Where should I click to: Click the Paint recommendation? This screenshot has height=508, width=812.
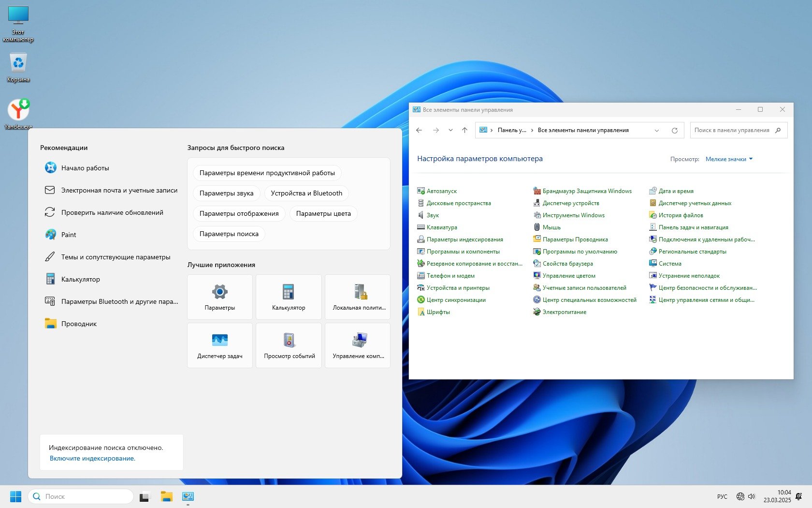pos(69,235)
